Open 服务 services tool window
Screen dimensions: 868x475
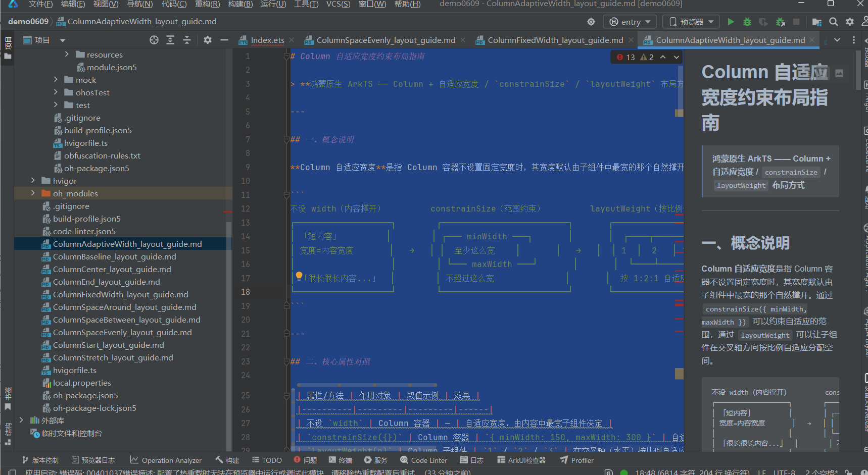click(x=375, y=460)
